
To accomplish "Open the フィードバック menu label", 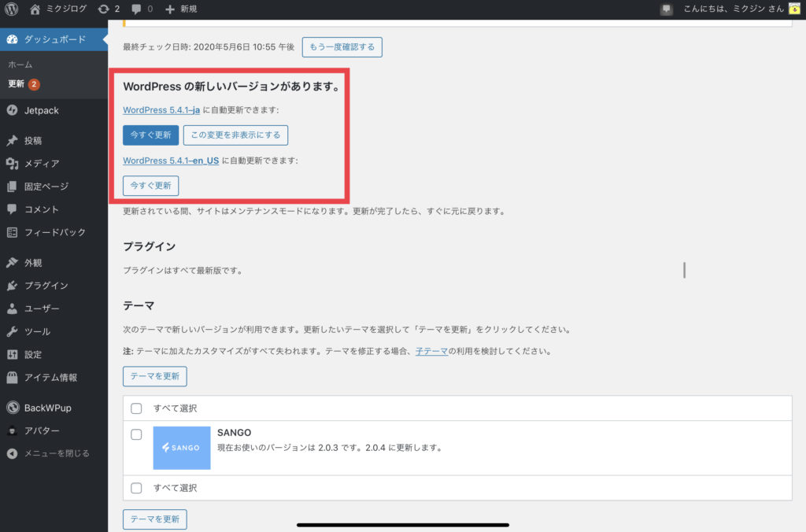I will pos(55,232).
